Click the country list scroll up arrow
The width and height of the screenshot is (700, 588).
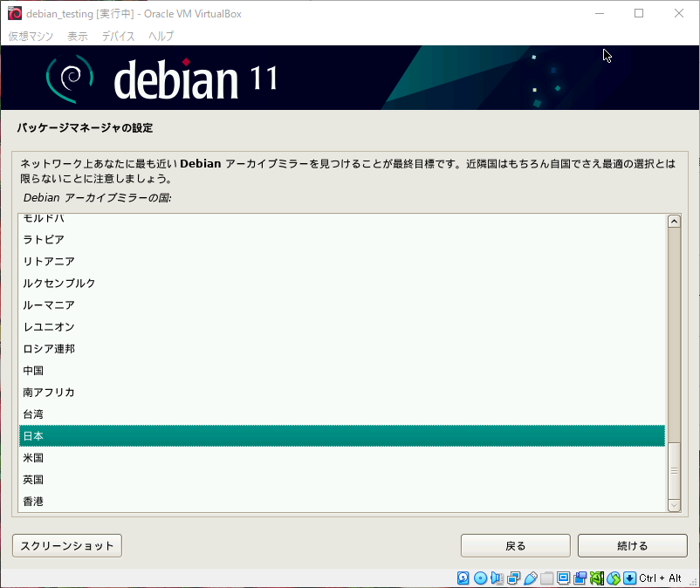tap(674, 222)
